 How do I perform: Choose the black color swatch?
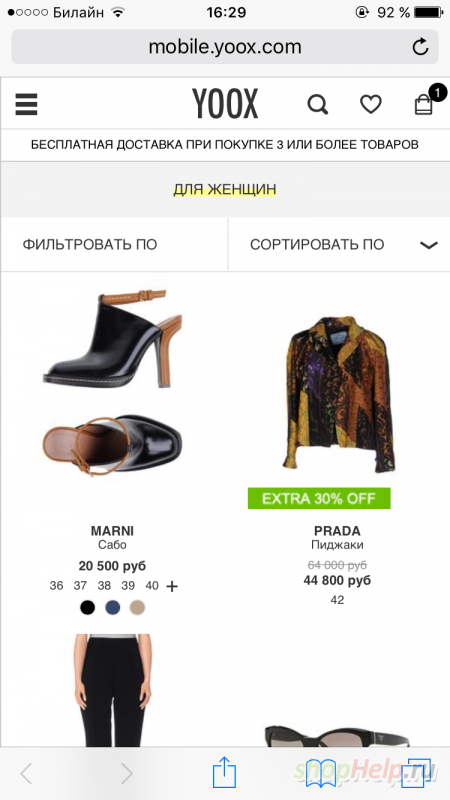(x=88, y=608)
